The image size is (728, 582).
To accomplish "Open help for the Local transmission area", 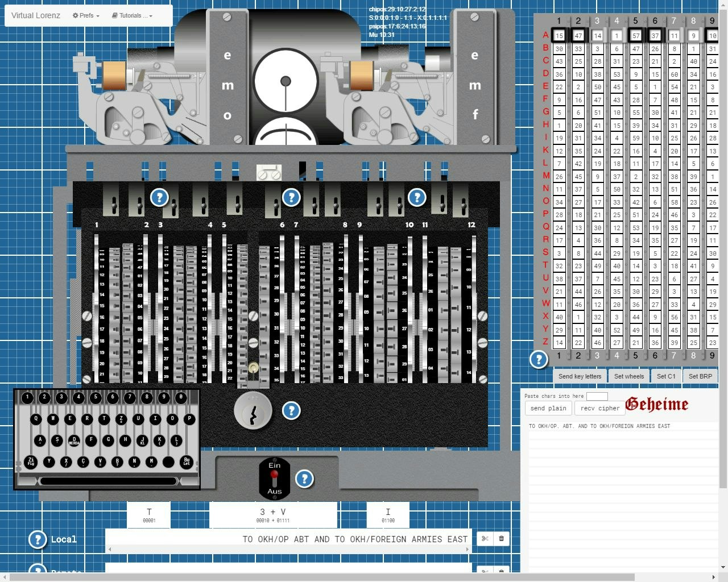I will coord(37,539).
